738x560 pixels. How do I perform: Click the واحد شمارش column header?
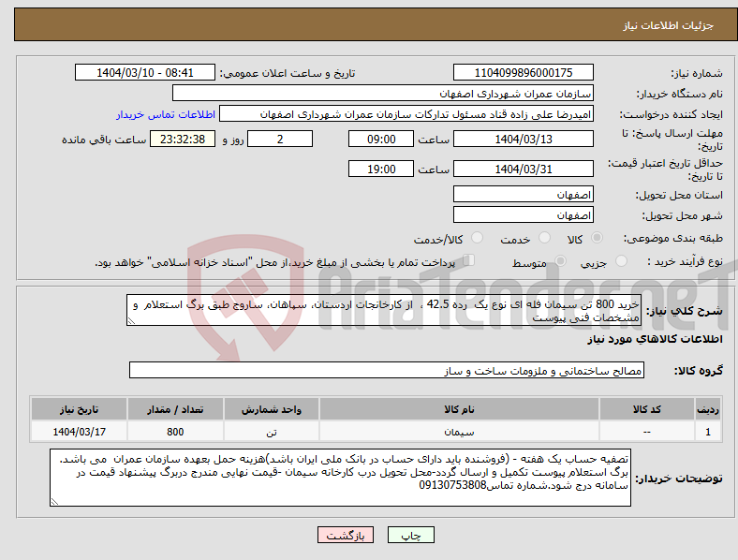coord(272,409)
